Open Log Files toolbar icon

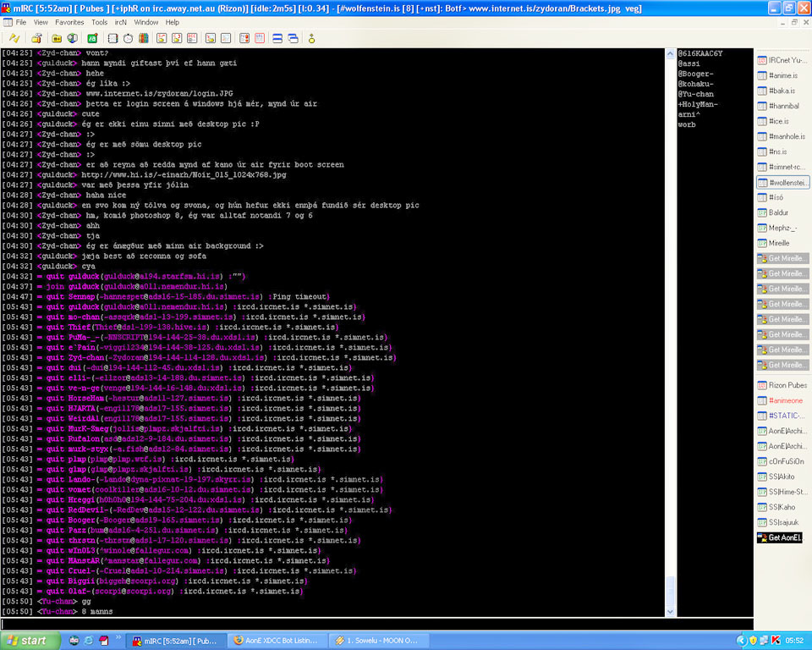click(x=226, y=38)
